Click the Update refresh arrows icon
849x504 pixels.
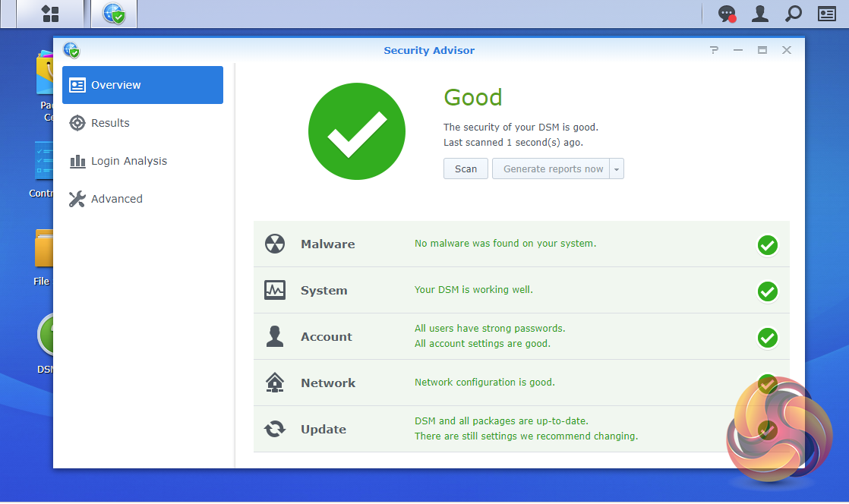pyautogui.click(x=274, y=429)
